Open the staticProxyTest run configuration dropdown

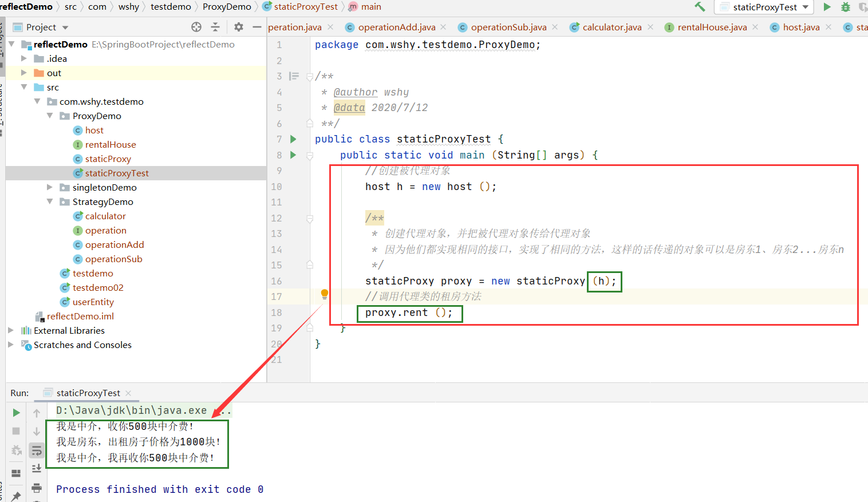[764, 7]
